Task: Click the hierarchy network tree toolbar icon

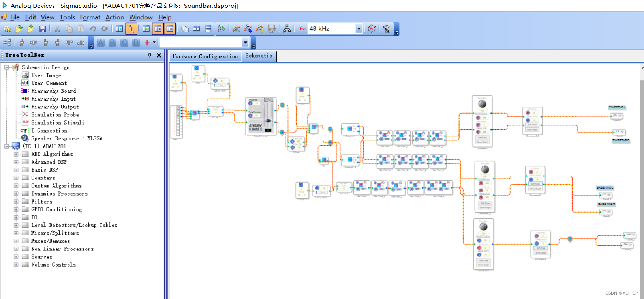Action: coord(287,29)
